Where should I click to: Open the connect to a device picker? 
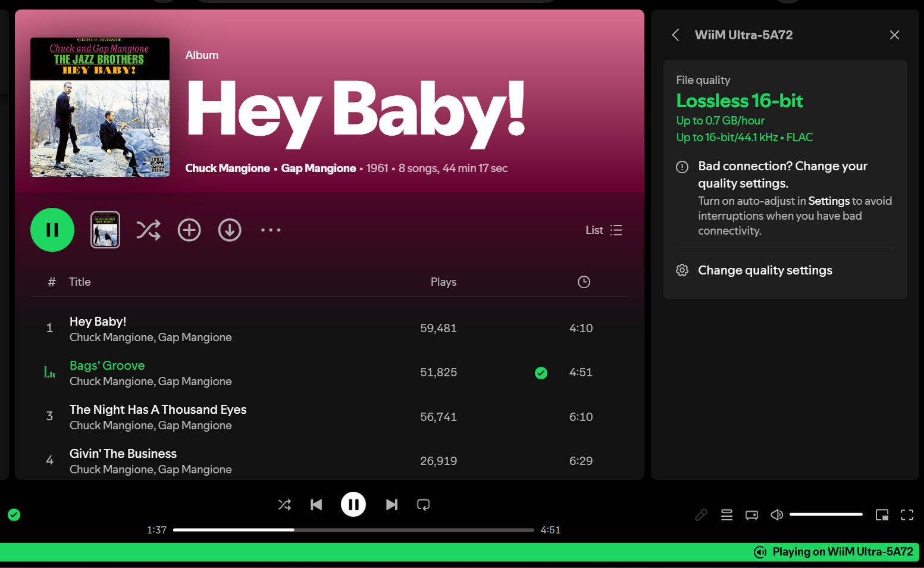pos(751,515)
